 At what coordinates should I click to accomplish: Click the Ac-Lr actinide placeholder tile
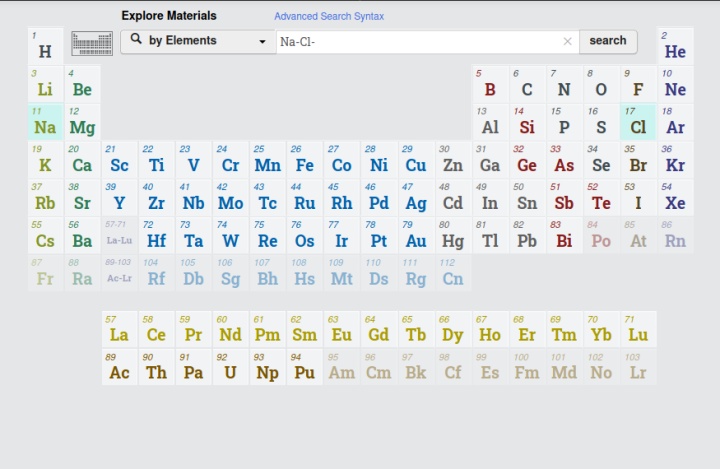(119, 273)
